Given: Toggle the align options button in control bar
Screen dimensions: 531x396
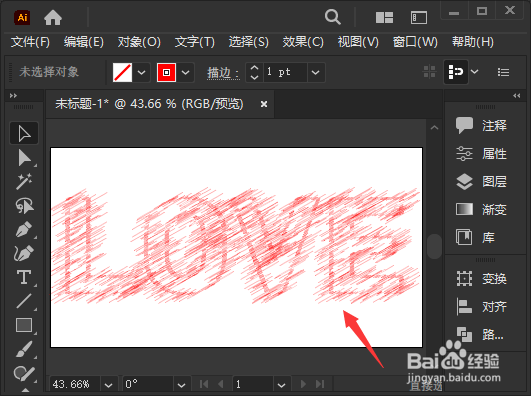Looking at the screenshot, I should click(456, 72).
